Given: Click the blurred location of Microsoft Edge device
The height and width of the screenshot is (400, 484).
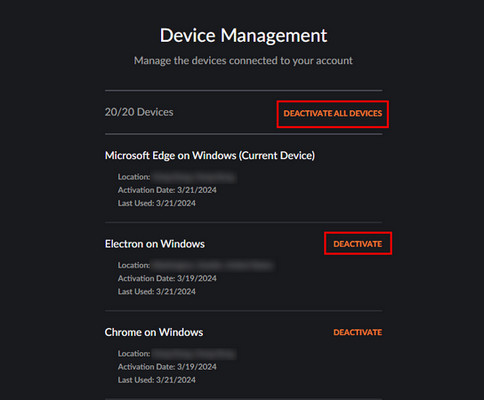Looking at the screenshot, I should click(x=194, y=177).
